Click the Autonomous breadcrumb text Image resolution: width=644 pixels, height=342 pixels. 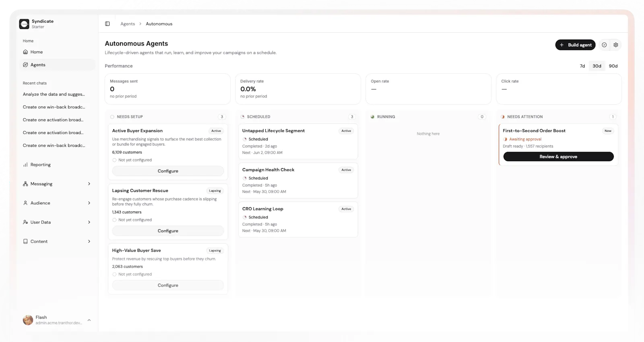pyautogui.click(x=159, y=24)
